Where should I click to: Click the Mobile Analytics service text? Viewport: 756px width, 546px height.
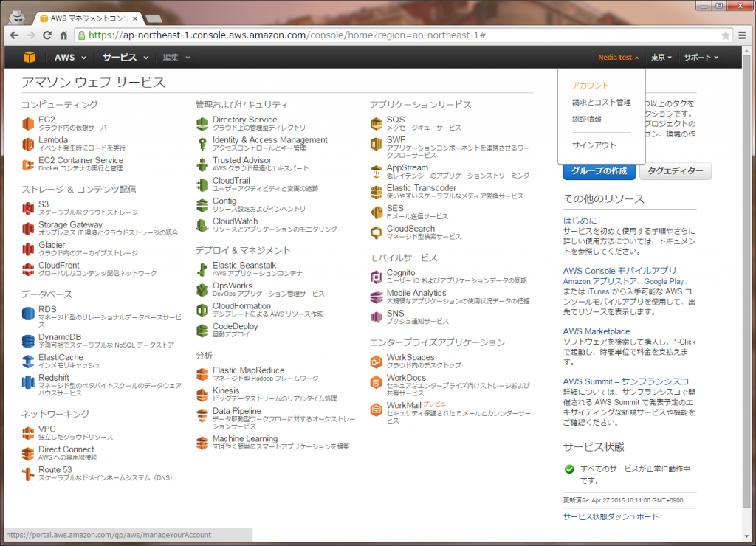[x=416, y=293]
